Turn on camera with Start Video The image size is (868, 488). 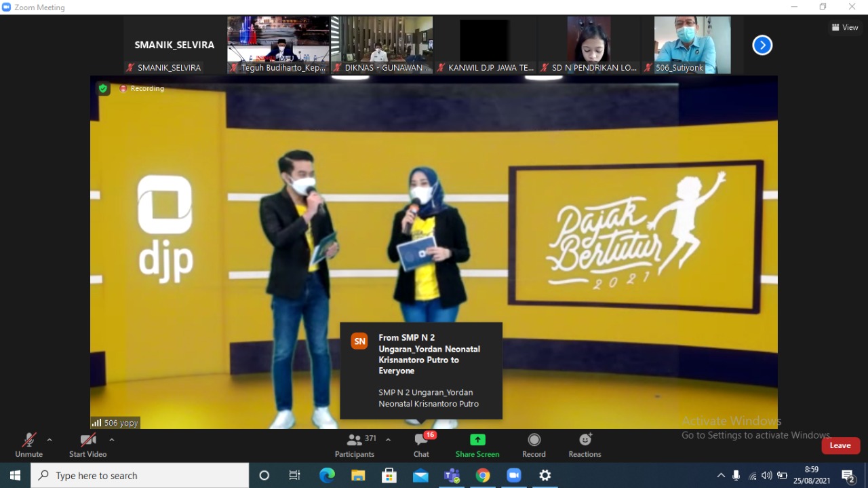click(87, 445)
